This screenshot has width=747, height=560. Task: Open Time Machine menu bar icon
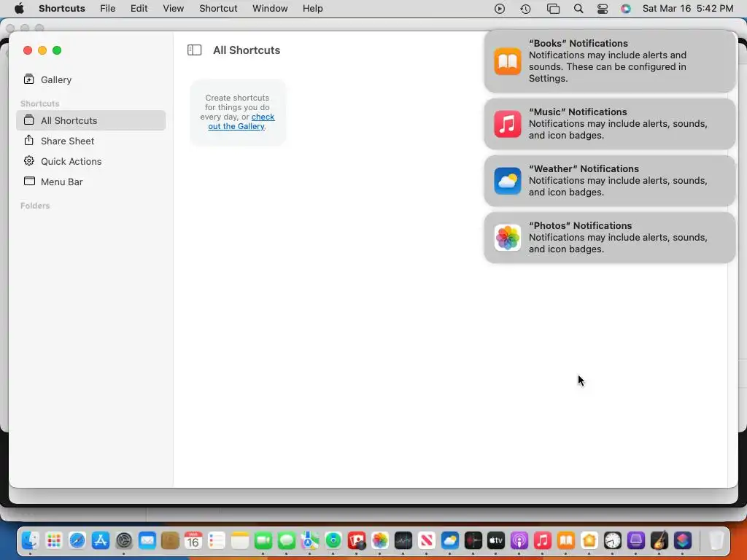point(525,9)
